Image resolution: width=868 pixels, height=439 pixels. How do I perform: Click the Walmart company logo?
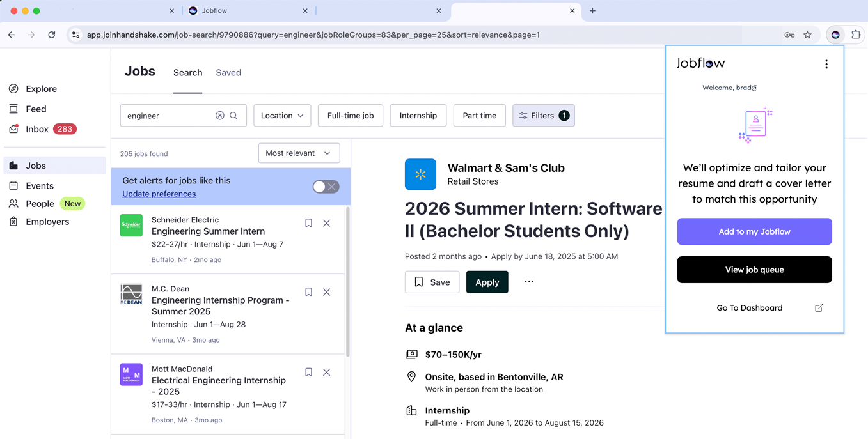pos(420,174)
